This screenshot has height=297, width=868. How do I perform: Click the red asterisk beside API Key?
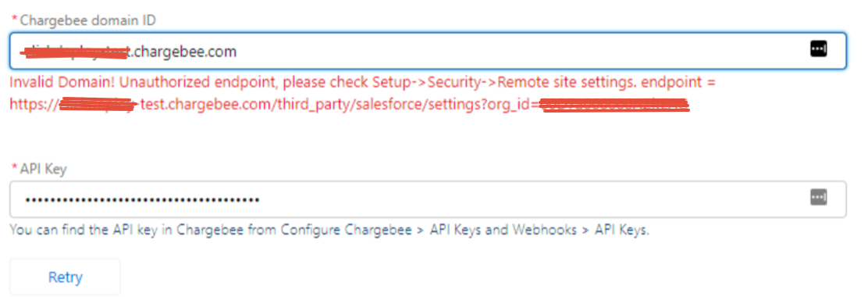pos(14,169)
